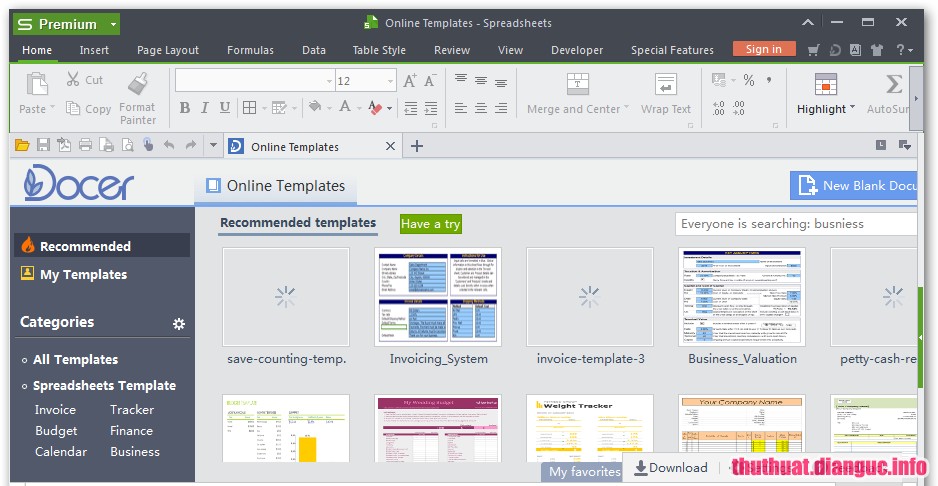Expand fill color dropdown arrow
Viewport: 938px width, 486px height.
pyautogui.click(x=328, y=108)
